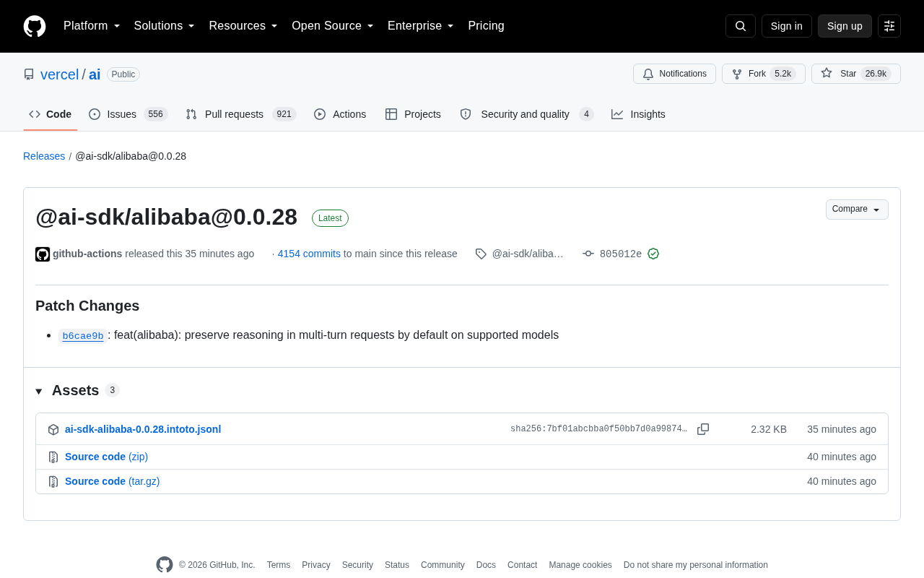Click Do not share my personal information
924x578 pixels.
[696, 565]
